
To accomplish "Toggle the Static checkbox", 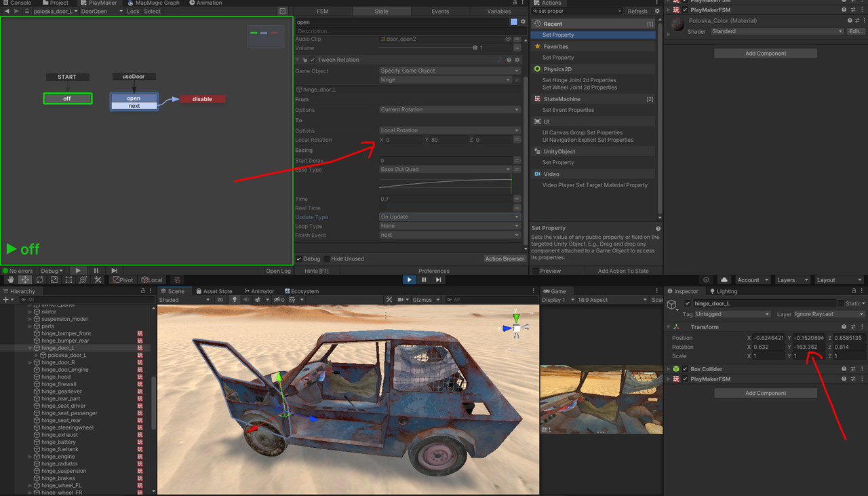I will 842,303.
